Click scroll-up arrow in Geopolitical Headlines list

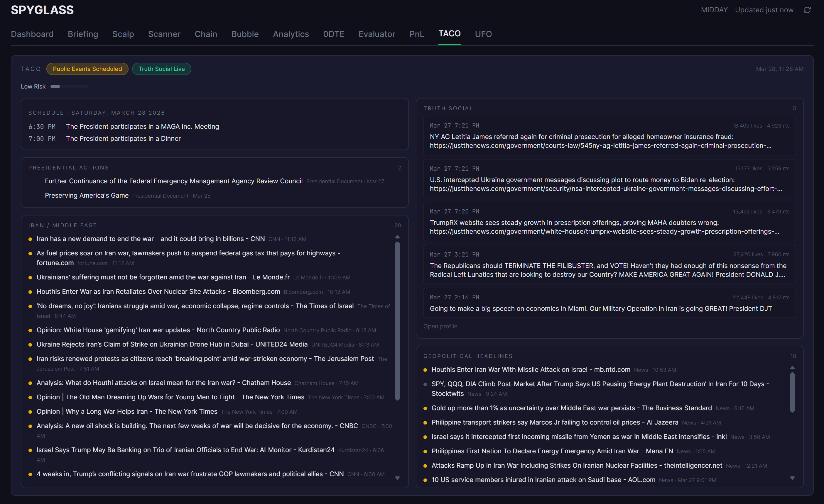coord(792,368)
